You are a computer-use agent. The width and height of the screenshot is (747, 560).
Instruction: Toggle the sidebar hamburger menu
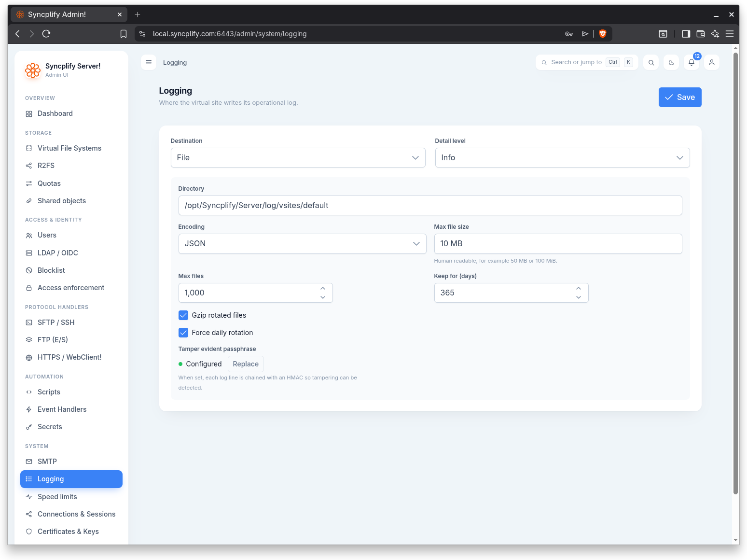(149, 62)
